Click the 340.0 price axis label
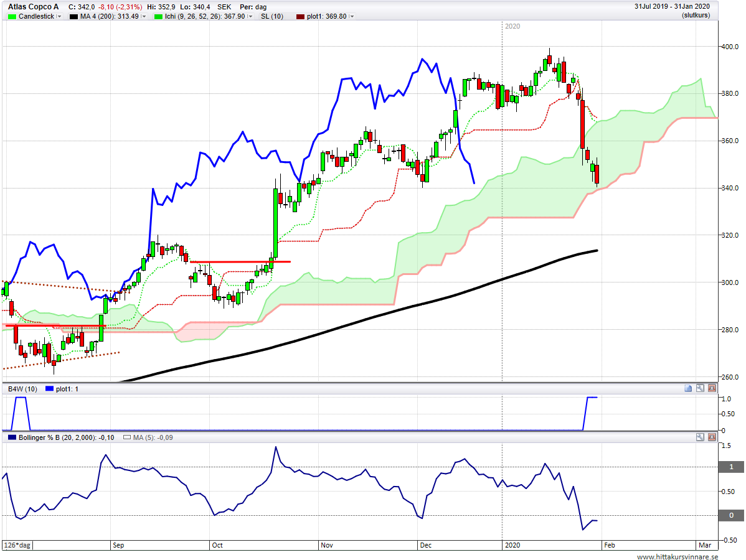Viewport: 746px width, 560px height. click(730, 189)
